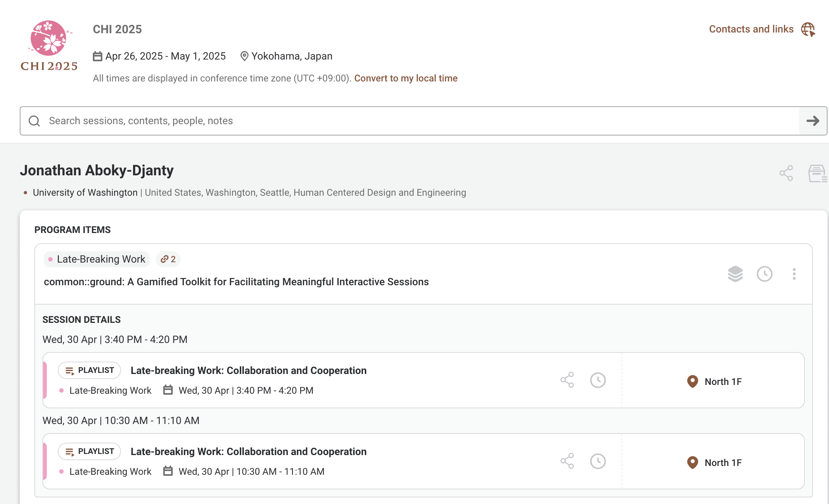
Task: Click the globe icon next to Contacts and links
Action: 808,29
